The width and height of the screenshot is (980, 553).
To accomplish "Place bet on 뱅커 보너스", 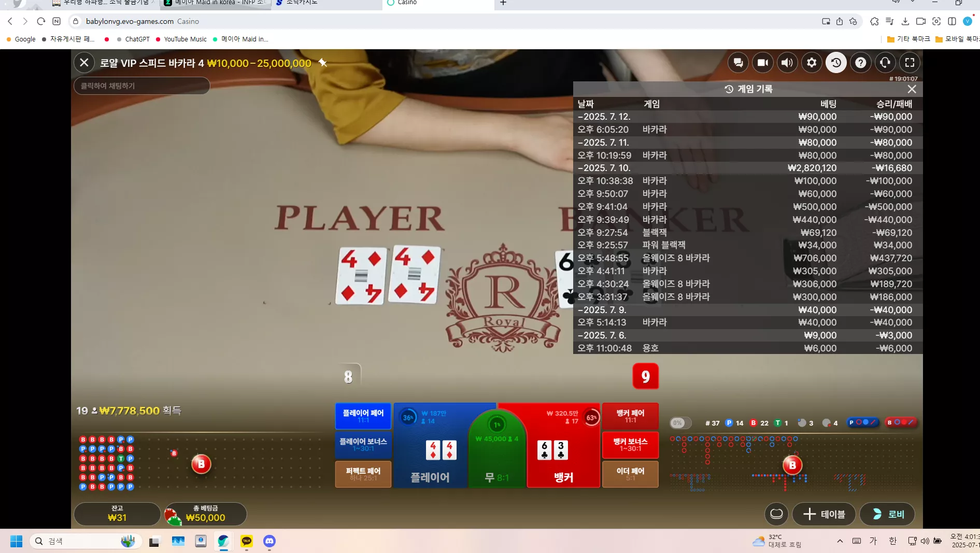I will coord(630,445).
